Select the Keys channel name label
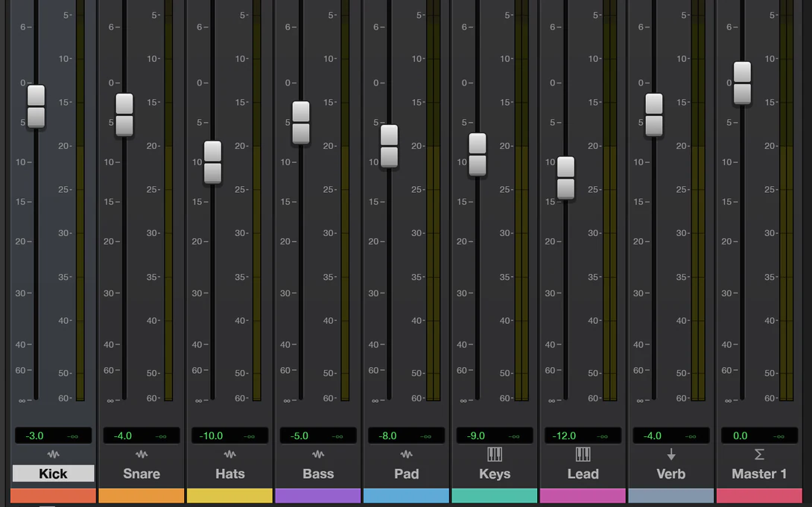The width and height of the screenshot is (812, 507). coord(495,474)
